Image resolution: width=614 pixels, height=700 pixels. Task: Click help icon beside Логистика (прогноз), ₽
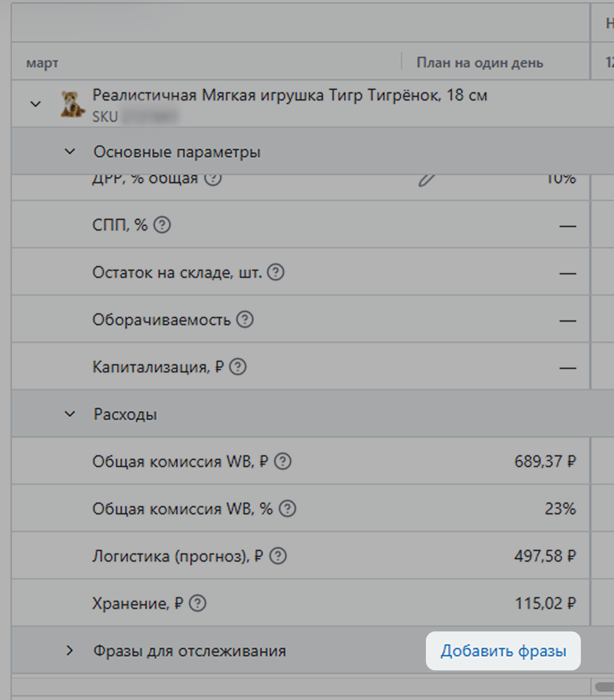(x=278, y=556)
